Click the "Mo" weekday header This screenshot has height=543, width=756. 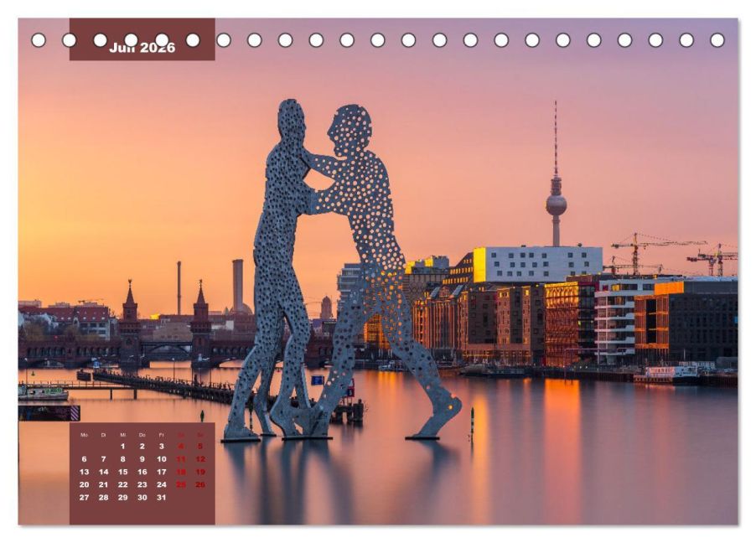(85, 435)
